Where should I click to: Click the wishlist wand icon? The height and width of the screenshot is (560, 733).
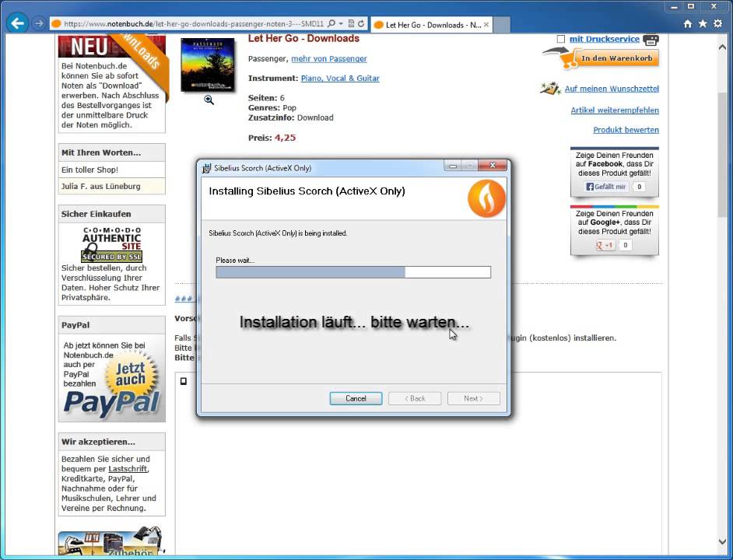pos(550,88)
